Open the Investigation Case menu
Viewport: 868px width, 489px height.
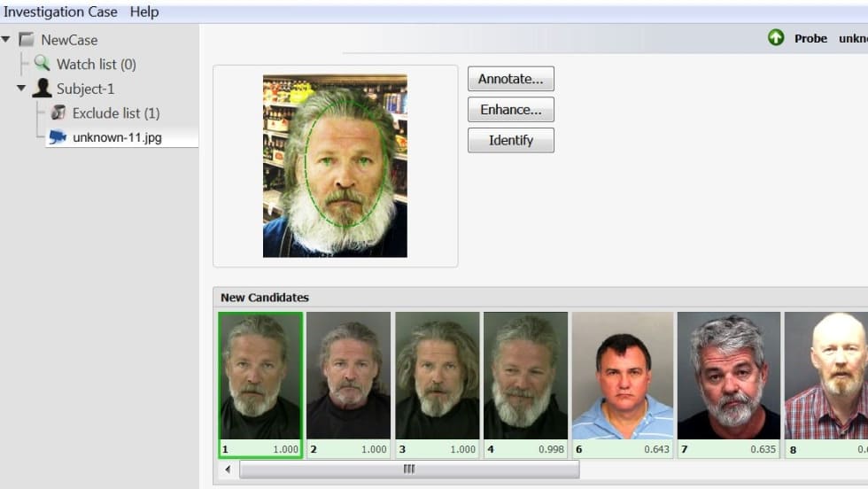[59, 12]
